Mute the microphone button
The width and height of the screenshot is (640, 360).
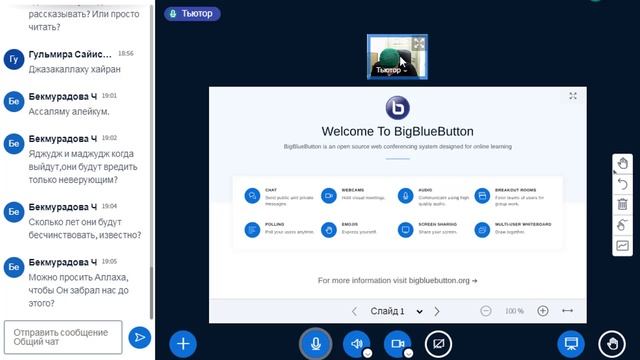(316, 344)
